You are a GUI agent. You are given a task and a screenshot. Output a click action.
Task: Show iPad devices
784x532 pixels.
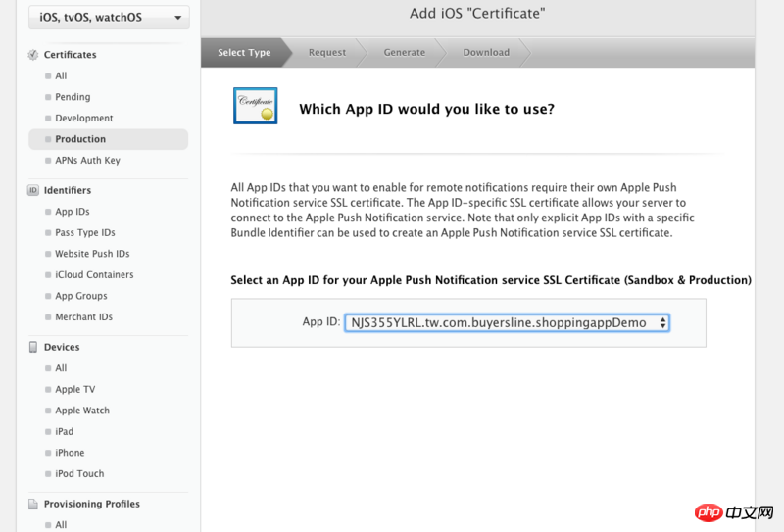pos(64,431)
